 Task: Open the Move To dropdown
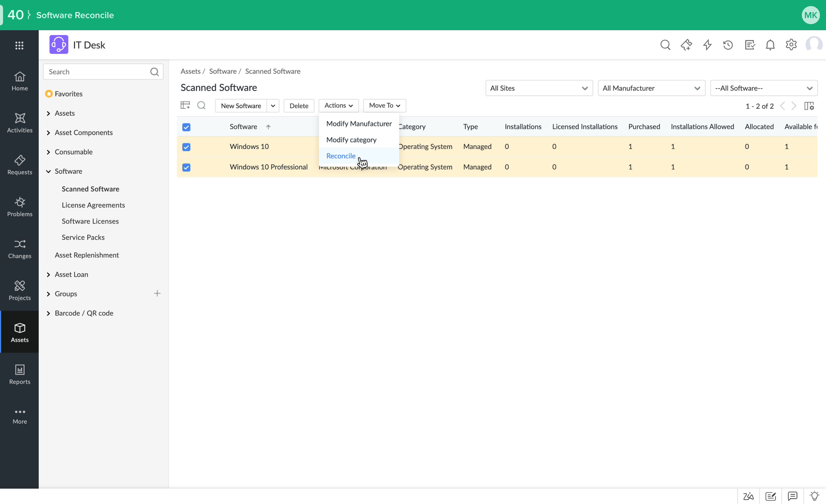[385, 105]
